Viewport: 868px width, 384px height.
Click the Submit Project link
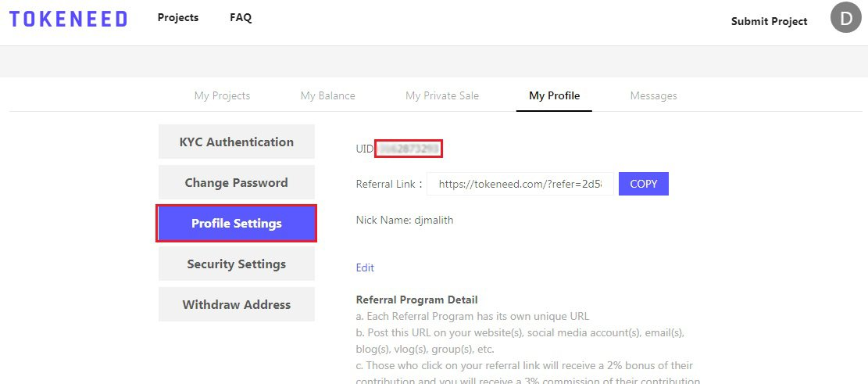click(769, 21)
